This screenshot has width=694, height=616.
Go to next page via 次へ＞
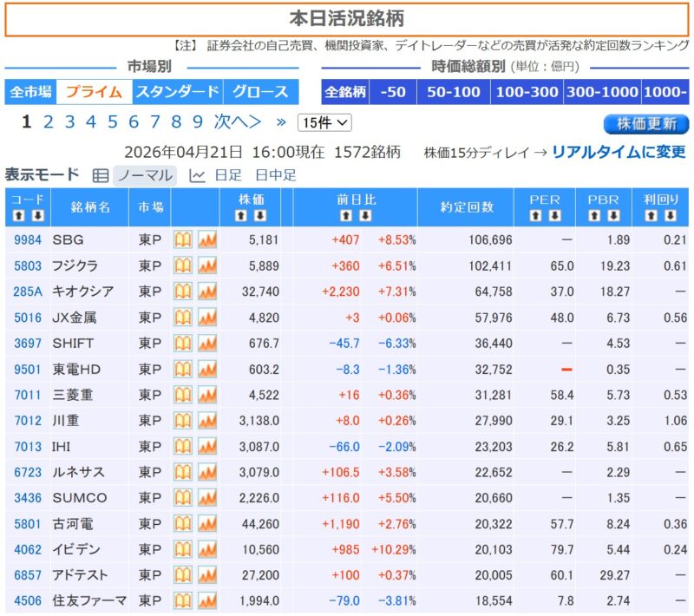238,122
